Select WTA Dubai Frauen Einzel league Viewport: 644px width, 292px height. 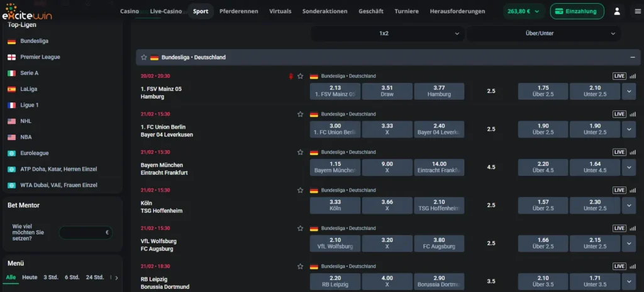tap(58, 185)
